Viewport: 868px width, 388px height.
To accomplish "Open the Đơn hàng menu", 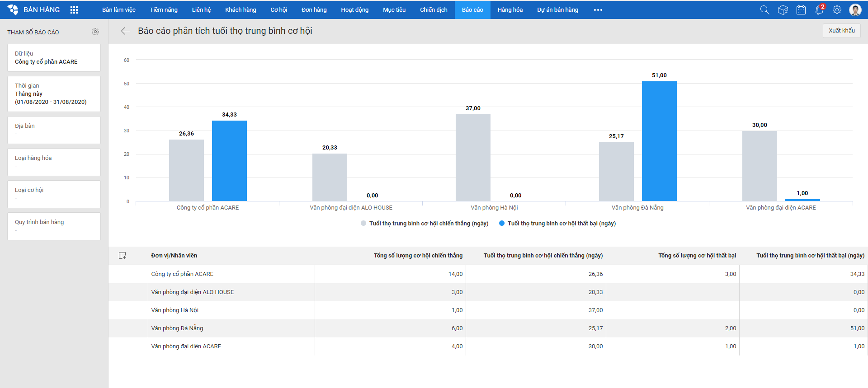I will (x=314, y=10).
